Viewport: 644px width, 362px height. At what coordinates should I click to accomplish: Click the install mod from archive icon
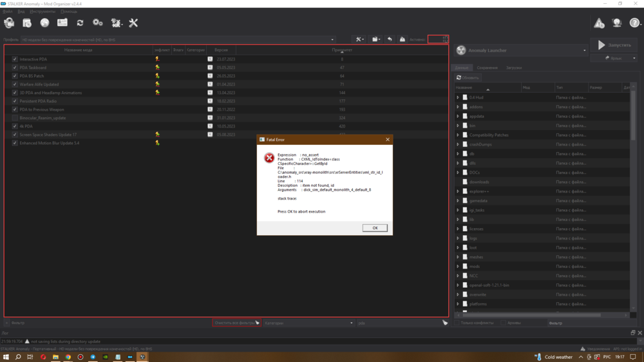(x=26, y=23)
